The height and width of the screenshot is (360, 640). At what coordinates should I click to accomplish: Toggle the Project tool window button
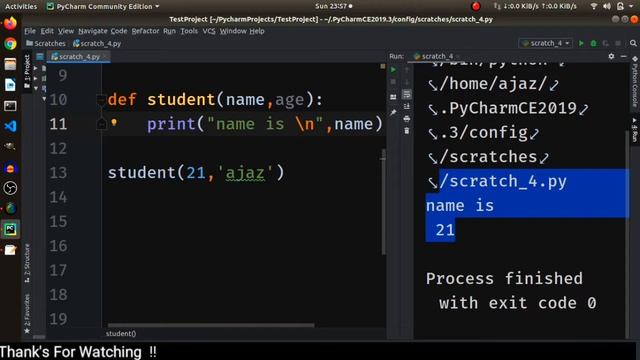[27, 72]
